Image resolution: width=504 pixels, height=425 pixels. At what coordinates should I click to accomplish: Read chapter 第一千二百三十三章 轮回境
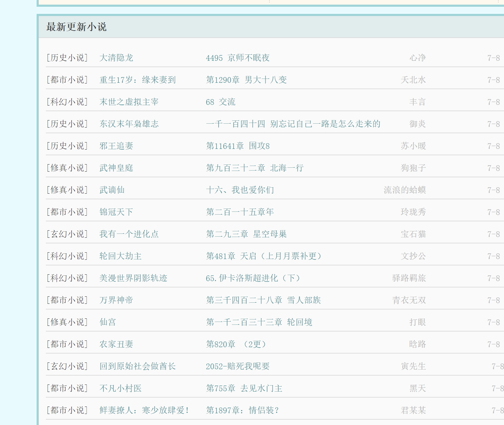259,322
